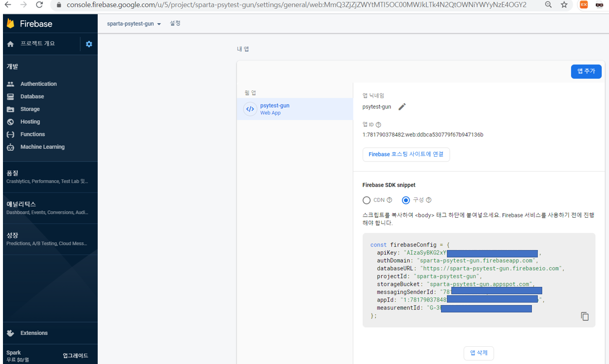Select psytest-gun Web App entry
The image size is (609, 364).
(x=295, y=109)
